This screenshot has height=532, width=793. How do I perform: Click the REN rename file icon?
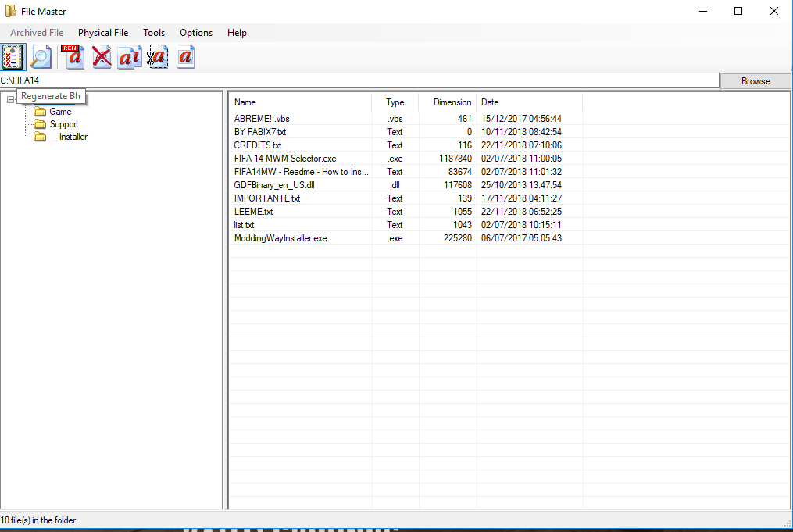[x=73, y=57]
